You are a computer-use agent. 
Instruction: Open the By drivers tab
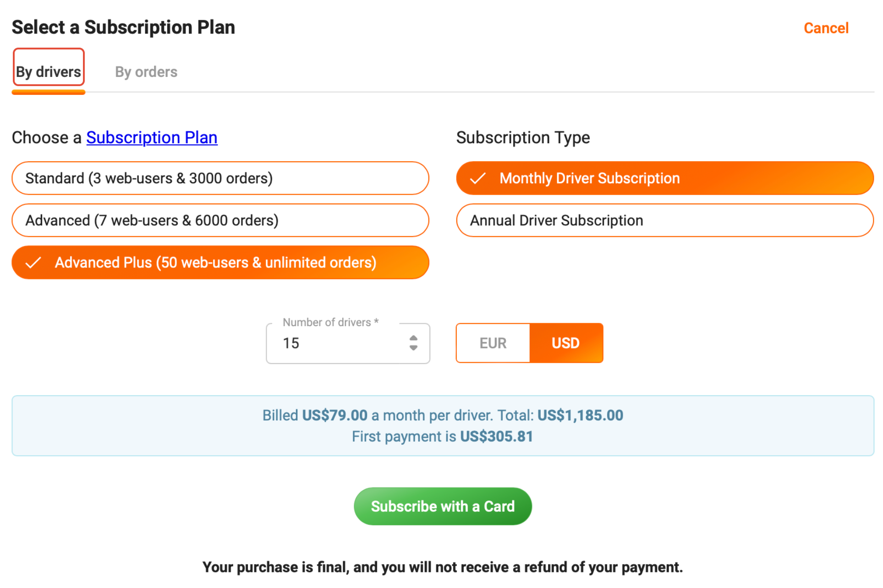coord(49,72)
